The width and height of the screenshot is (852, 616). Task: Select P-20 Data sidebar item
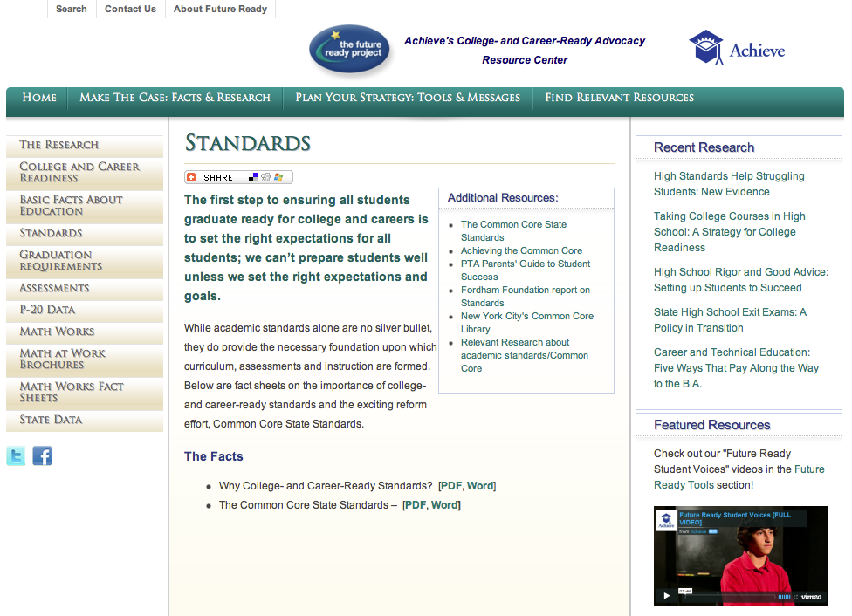[85, 310]
